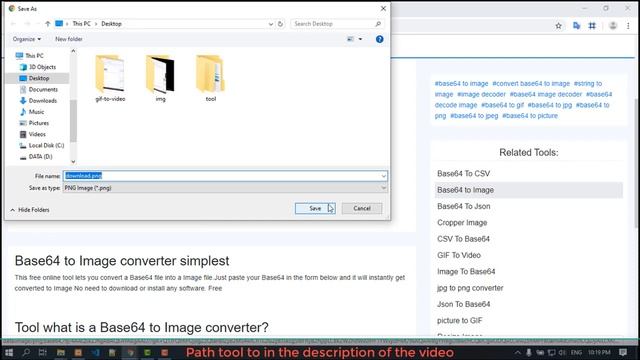Refresh the Desktop folder listing
Screen dimensions: 640x360
click(x=280, y=24)
